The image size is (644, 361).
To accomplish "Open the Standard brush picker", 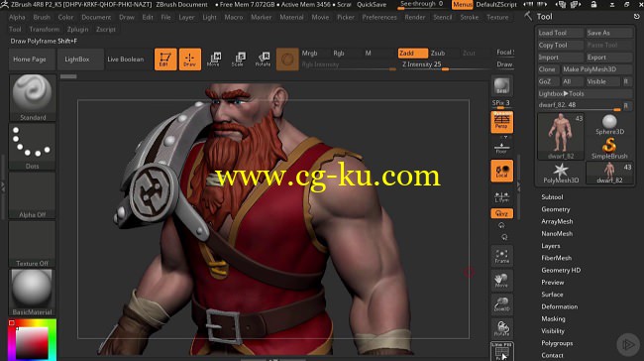I will [x=33, y=97].
